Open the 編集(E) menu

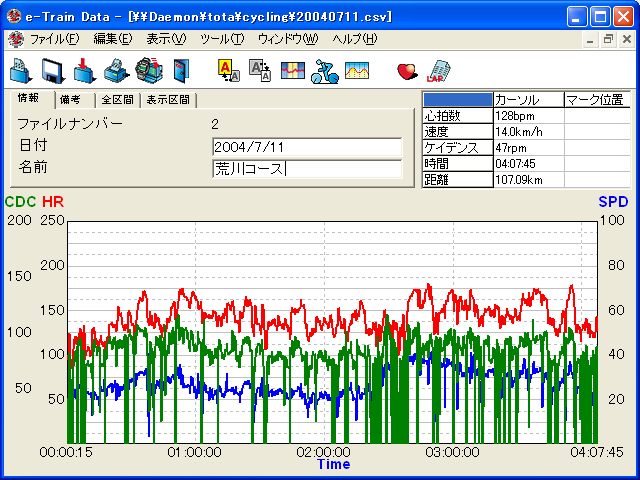[112, 39]
